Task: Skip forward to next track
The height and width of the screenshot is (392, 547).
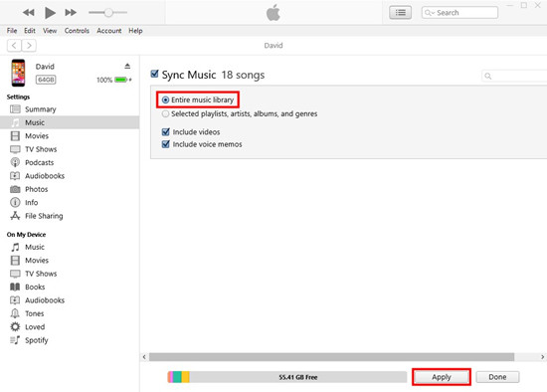Action: (71, 13)
